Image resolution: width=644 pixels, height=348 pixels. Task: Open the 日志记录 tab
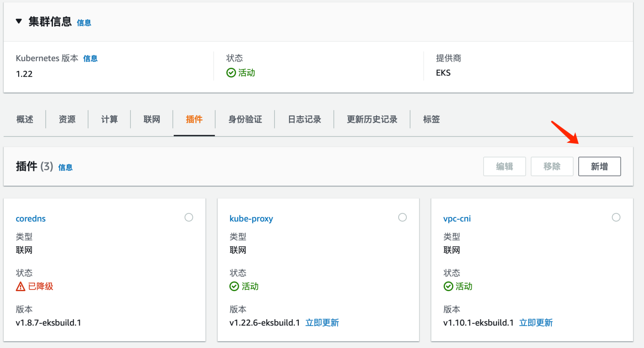(x=304, y=120)
